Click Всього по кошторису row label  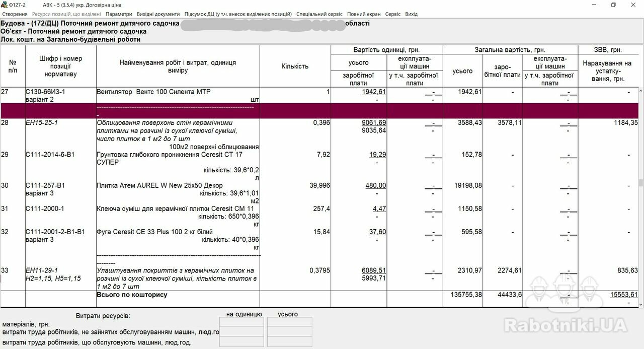(x=132, y=295)
